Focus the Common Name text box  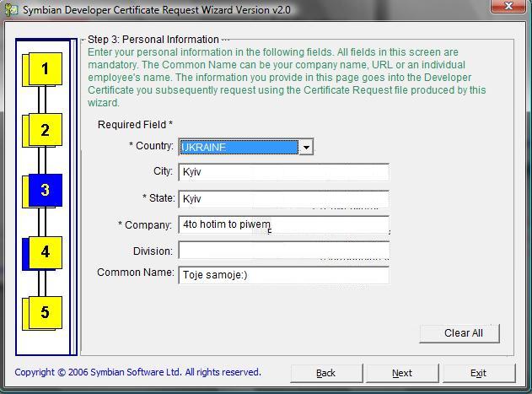(283, 274)
